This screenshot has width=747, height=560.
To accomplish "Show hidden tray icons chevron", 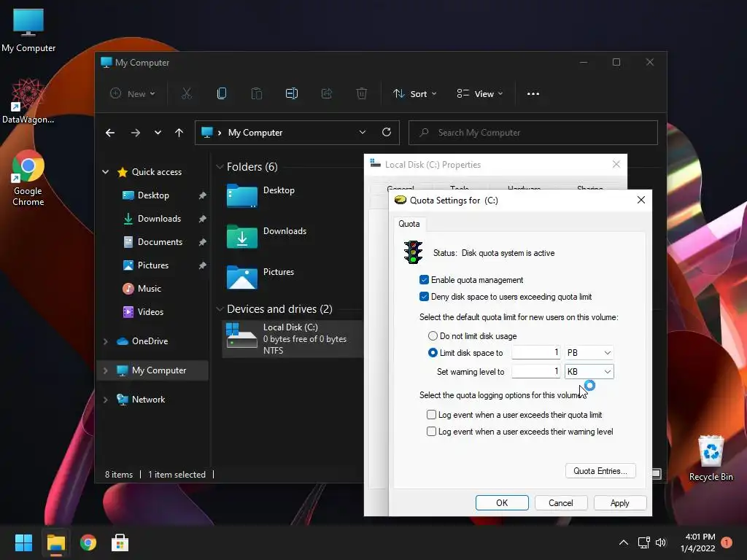I will pyautogui.click(x=623, y=542).
